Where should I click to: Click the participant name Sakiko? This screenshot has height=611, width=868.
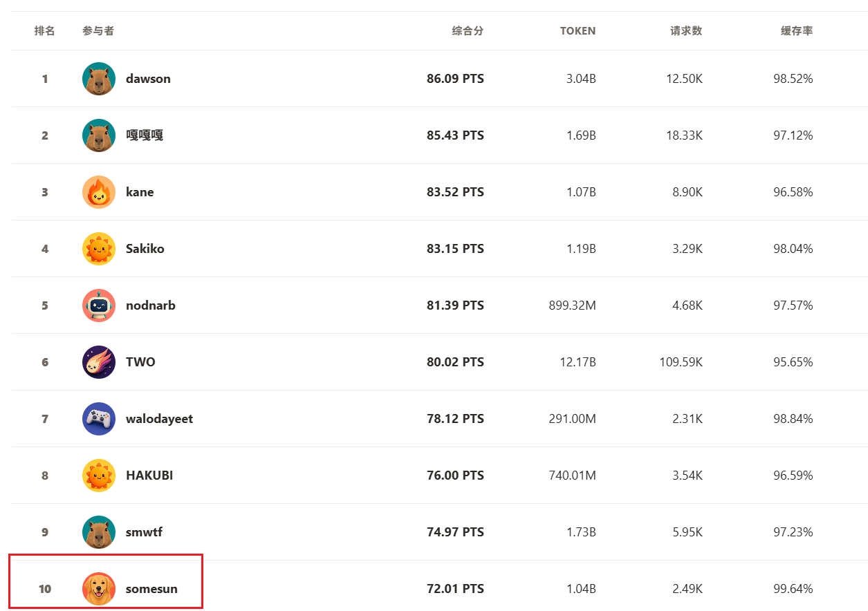145,249
